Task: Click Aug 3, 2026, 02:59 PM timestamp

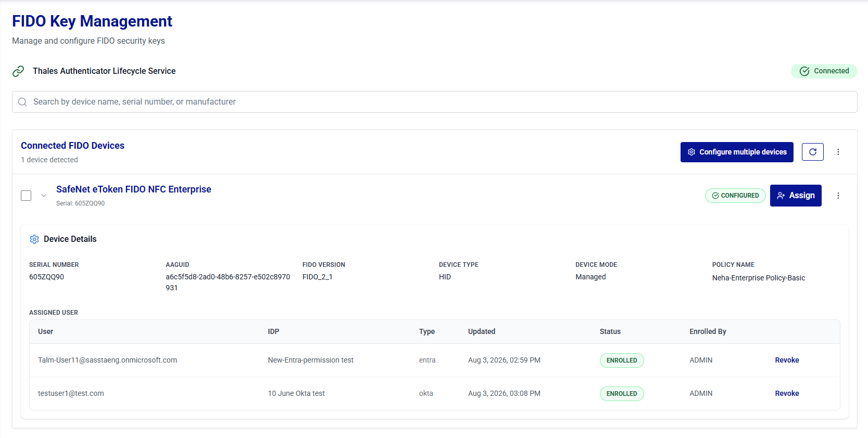Action: coord(504,360)
